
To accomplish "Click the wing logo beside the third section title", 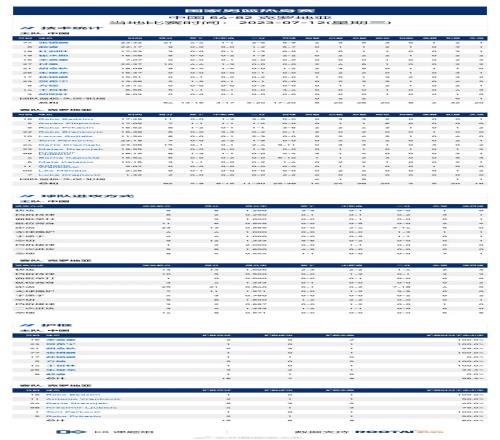I will 28,325.
